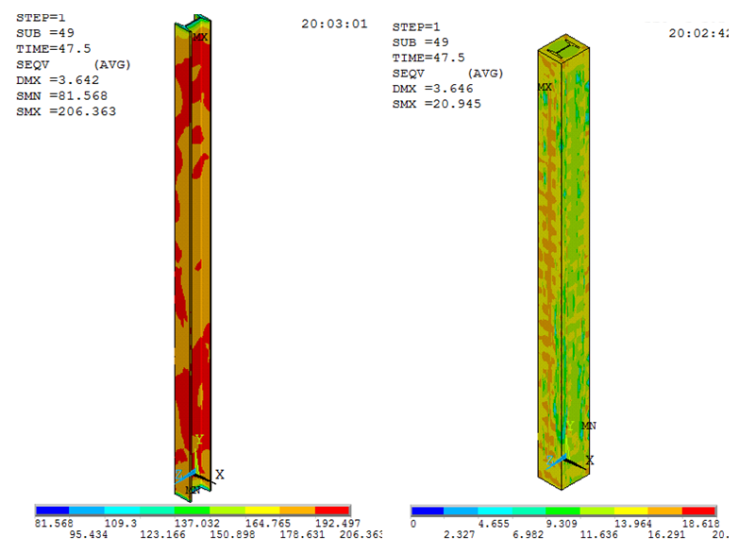This screenshot has width=739, height=553.
Task: Select the red band in left legend
Action: pos(333,510)
